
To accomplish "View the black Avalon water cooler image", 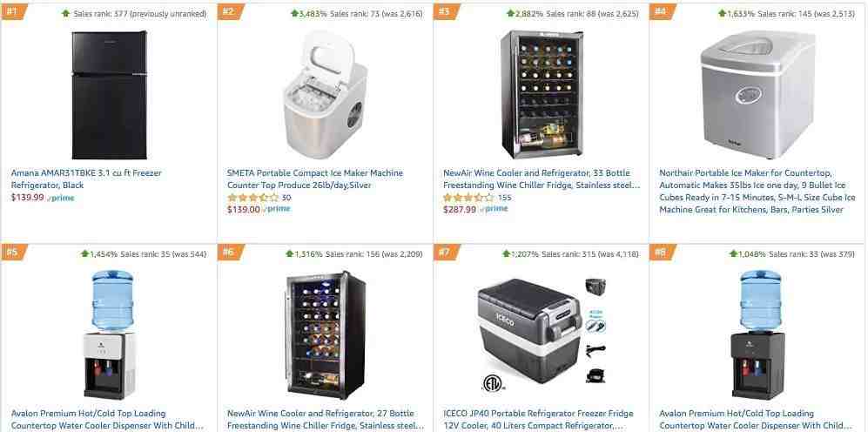I will click(757, 334).
